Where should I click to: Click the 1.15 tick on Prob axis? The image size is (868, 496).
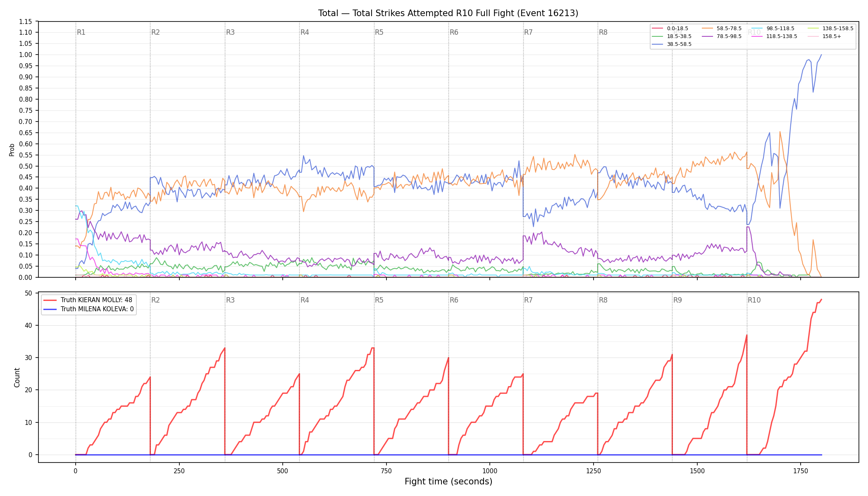(26, 21)
